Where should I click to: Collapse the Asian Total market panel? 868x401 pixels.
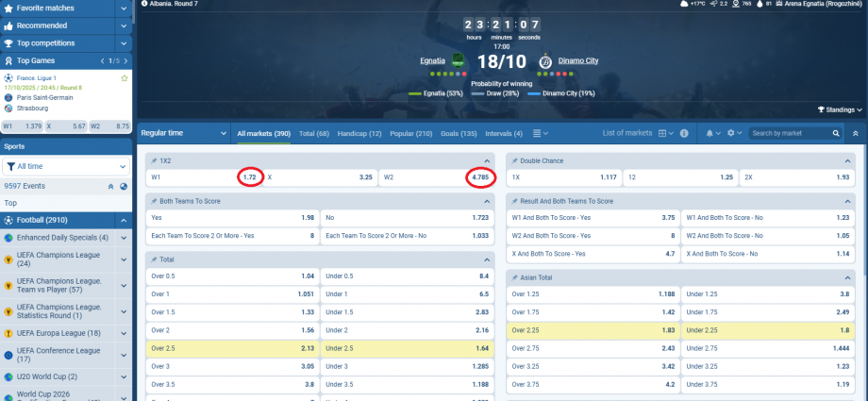[x=847, y=278]
